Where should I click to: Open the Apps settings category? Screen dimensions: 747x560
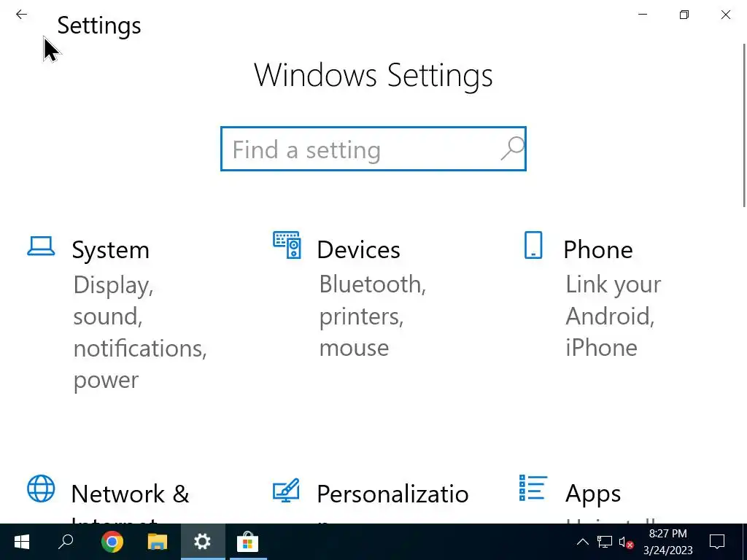click(592, 494)
